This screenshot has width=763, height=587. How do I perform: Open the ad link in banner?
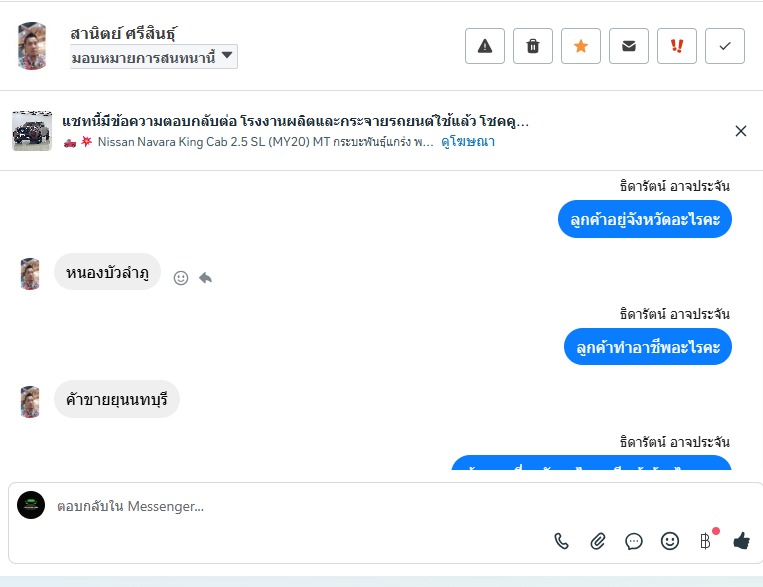click(x=468, y=142)
